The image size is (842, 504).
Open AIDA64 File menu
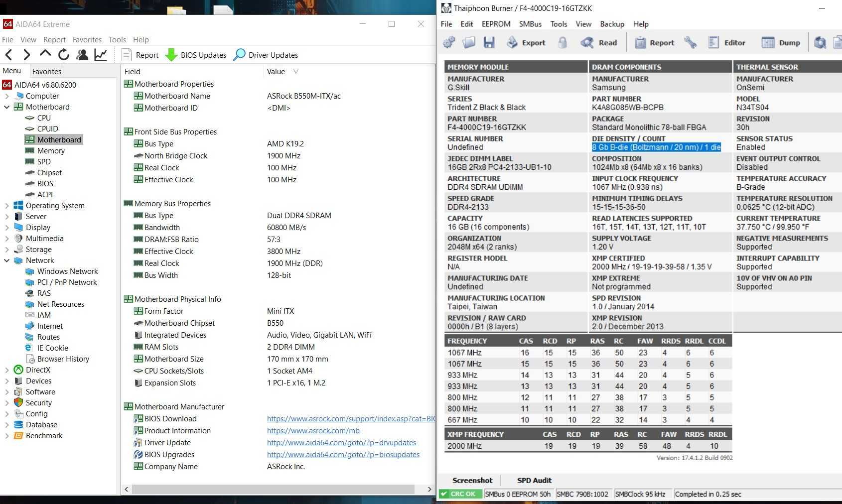pos(7,39)
